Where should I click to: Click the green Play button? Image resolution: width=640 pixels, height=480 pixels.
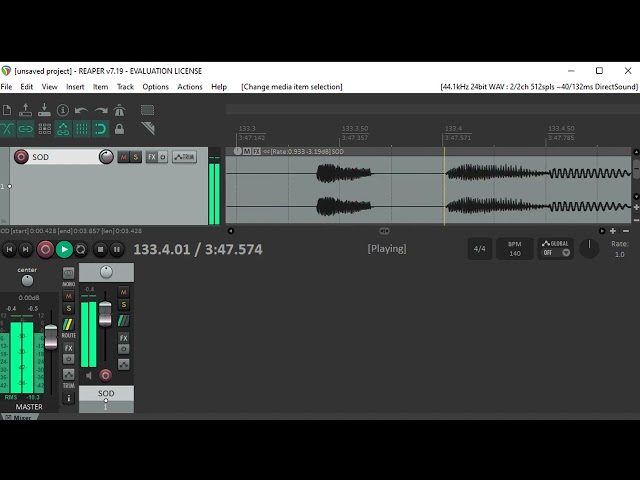(64, 249)
